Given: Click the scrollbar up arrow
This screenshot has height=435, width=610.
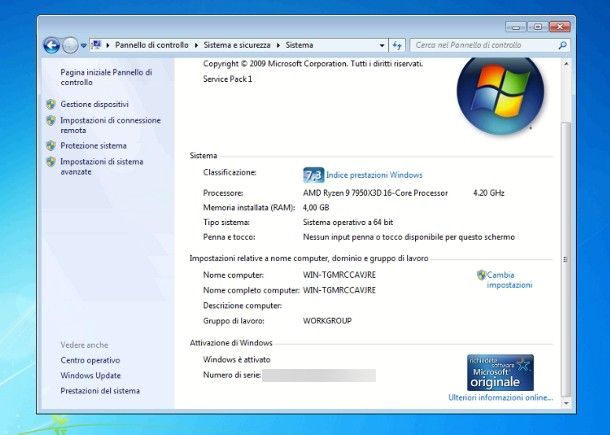Looking at the screenshot, I should [x=566, y=64].
